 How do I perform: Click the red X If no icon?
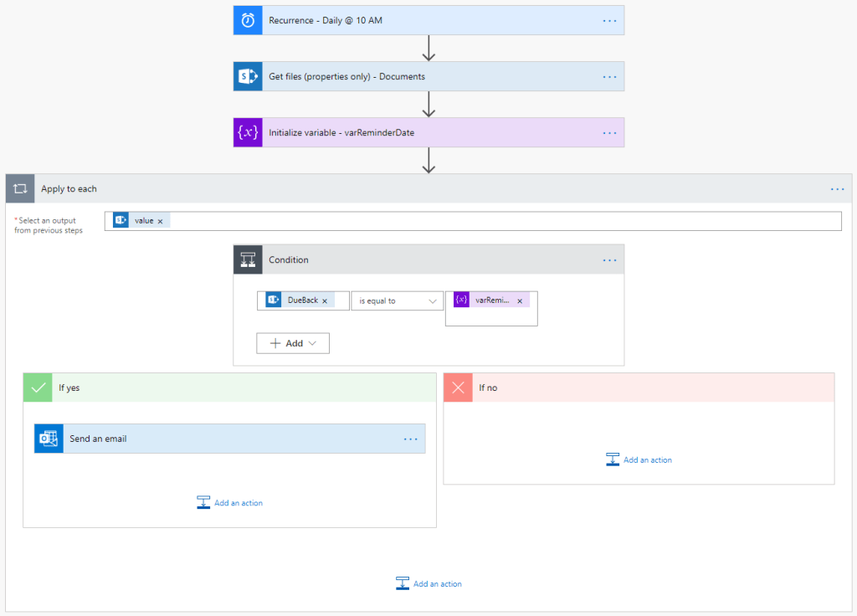tap(458, 388)
